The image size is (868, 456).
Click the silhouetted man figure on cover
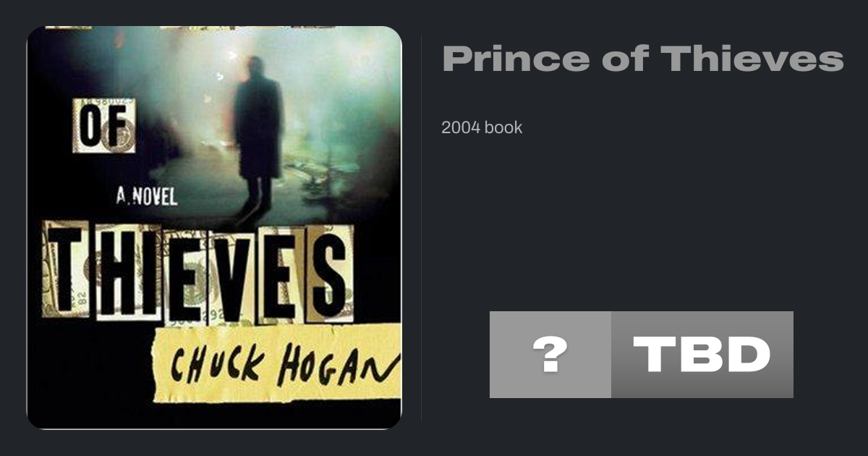[x=257, y=138]
